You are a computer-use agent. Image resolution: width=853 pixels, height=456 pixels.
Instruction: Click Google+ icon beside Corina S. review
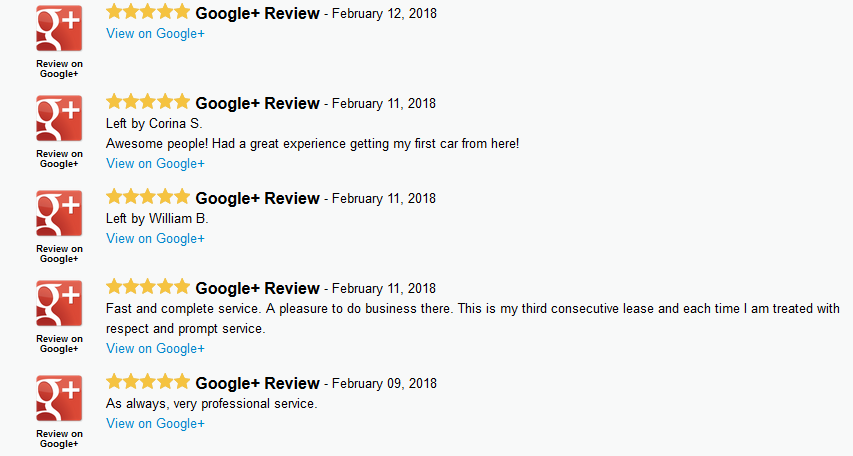coord(59,118)
